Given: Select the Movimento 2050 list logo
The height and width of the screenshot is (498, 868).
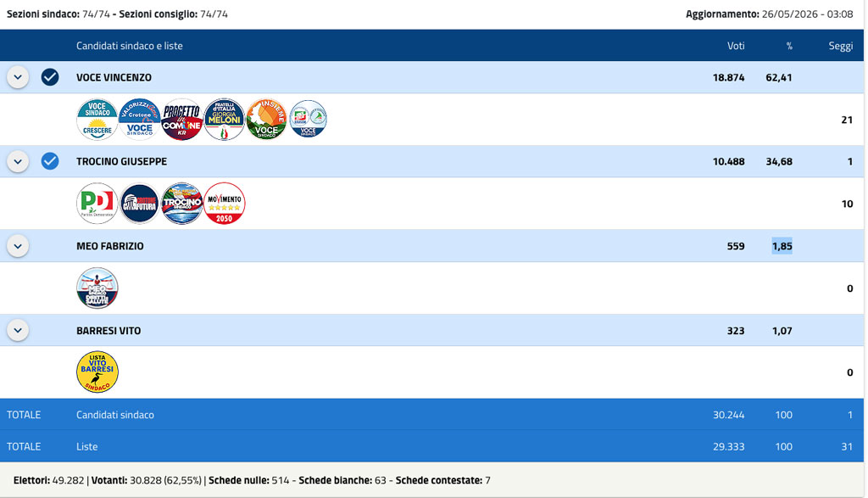Looking at the screenshot, I should [224, 204].
